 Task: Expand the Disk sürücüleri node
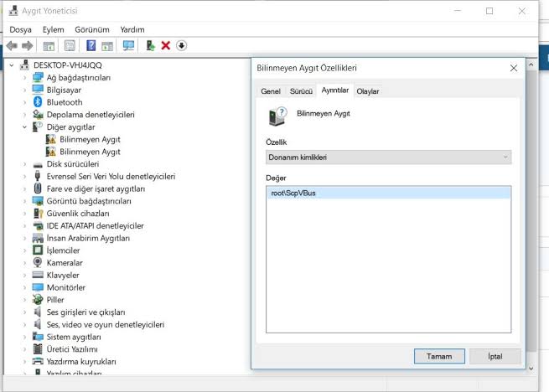24,164
